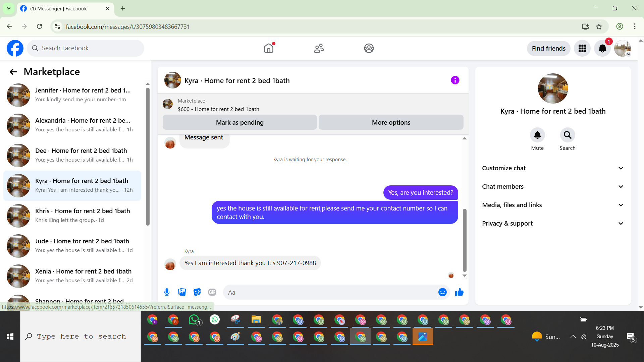This screenshot has width=644, height=362.
Task: Open the Facebook menu grid icon
Action: coord(582,49)
